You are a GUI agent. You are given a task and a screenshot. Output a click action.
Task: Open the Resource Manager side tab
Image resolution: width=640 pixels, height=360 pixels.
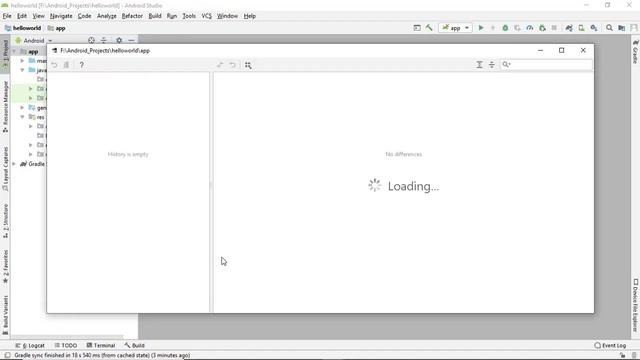pos(5,107)
